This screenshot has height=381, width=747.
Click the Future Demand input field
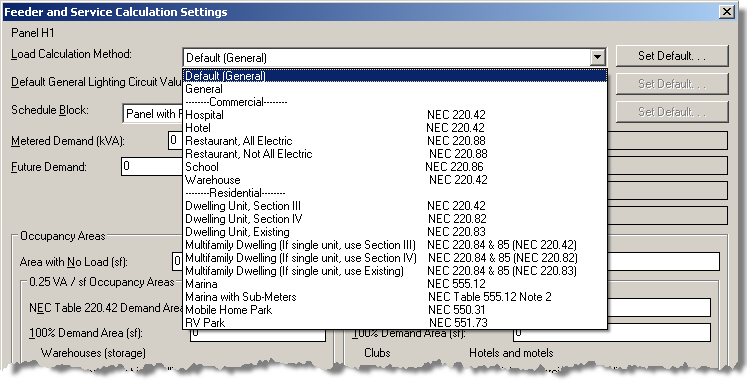[x=152, y=167]
